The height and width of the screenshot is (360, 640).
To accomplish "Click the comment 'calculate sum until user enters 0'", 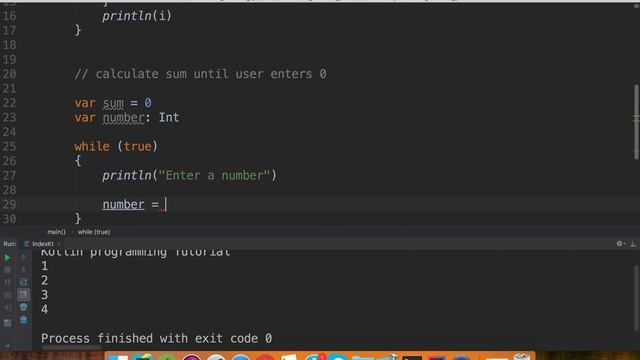I will pos(211,74).
